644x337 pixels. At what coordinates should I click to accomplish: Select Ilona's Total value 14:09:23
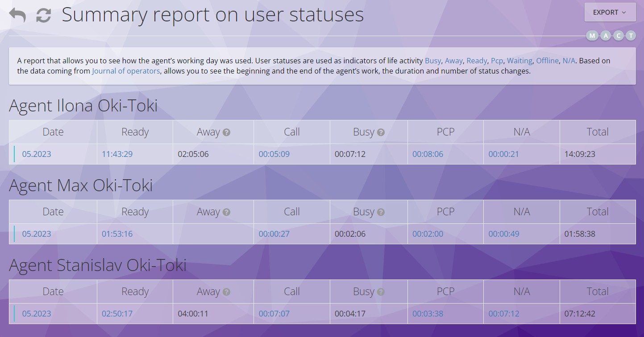[580, 154]
